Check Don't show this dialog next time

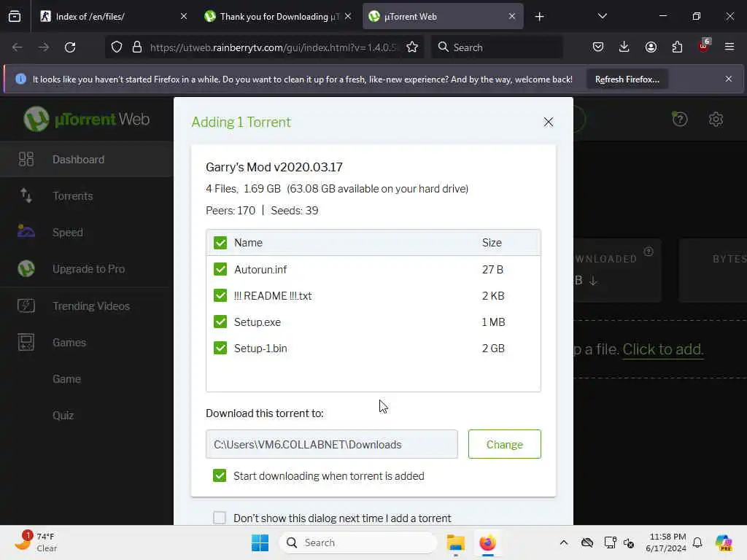tap(220, 518)
